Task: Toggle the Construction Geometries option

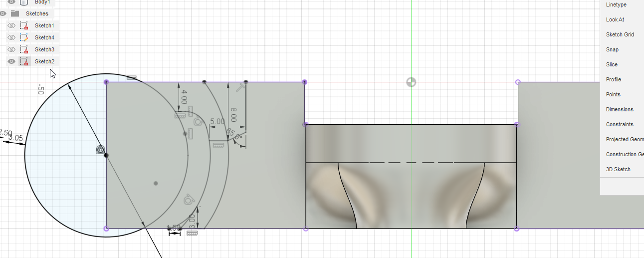Action: tap(625, 154)
